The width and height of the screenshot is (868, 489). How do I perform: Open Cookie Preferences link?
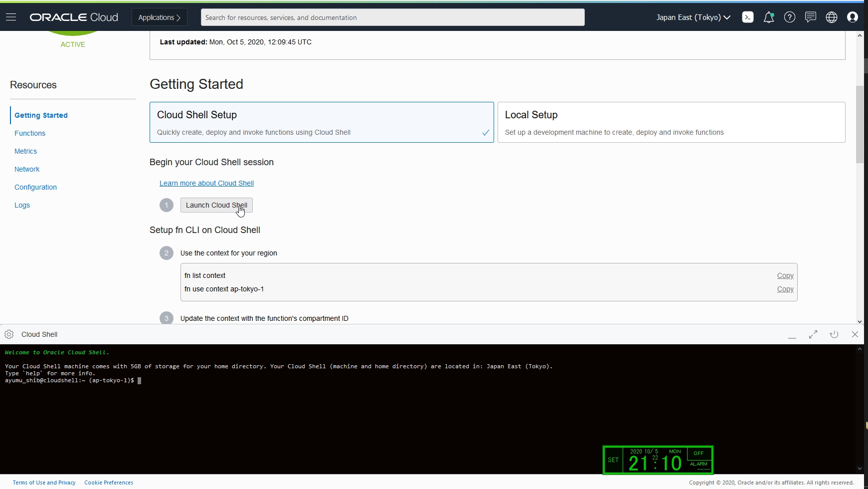(x=109, y=483)
